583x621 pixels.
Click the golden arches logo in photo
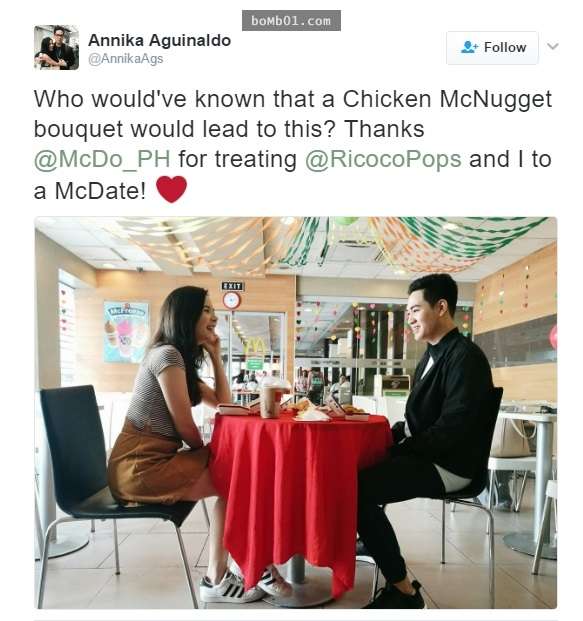pyautogui.click(x=255, y=348)
